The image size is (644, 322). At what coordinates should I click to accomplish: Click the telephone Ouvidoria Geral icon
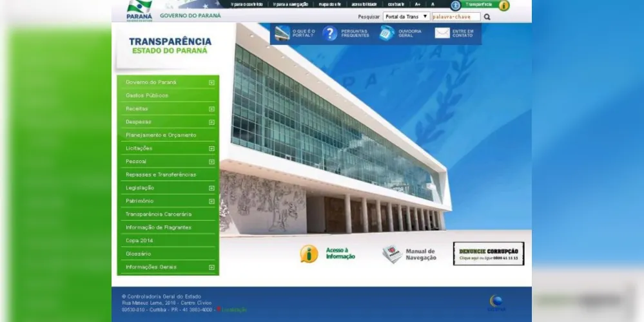click(x=387, y=33)
